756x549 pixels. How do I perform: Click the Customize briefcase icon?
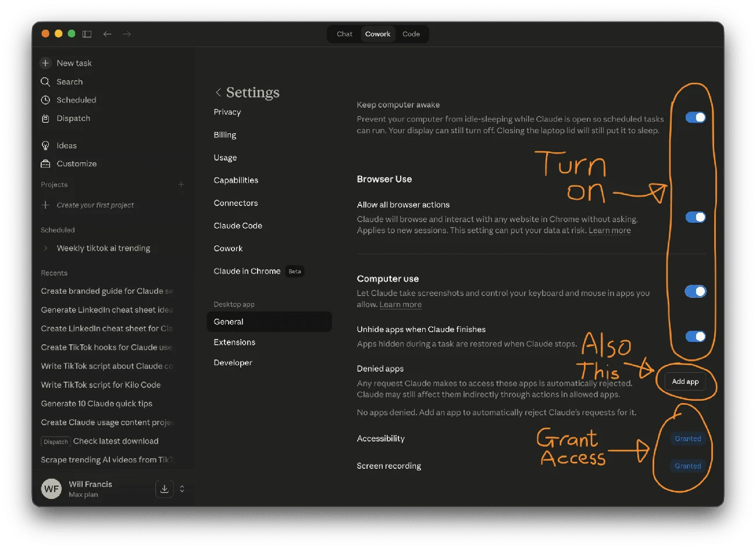[x=45, y=164]
